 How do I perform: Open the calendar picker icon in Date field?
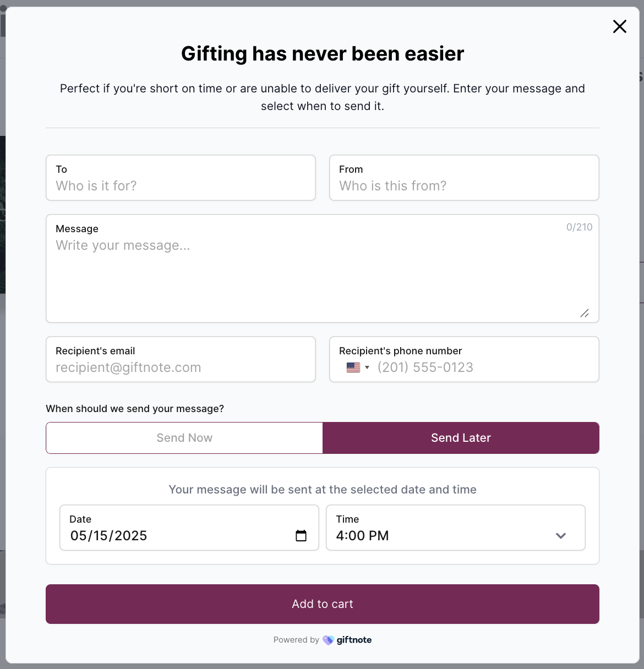pyautogui.click(x=301, y=536)
